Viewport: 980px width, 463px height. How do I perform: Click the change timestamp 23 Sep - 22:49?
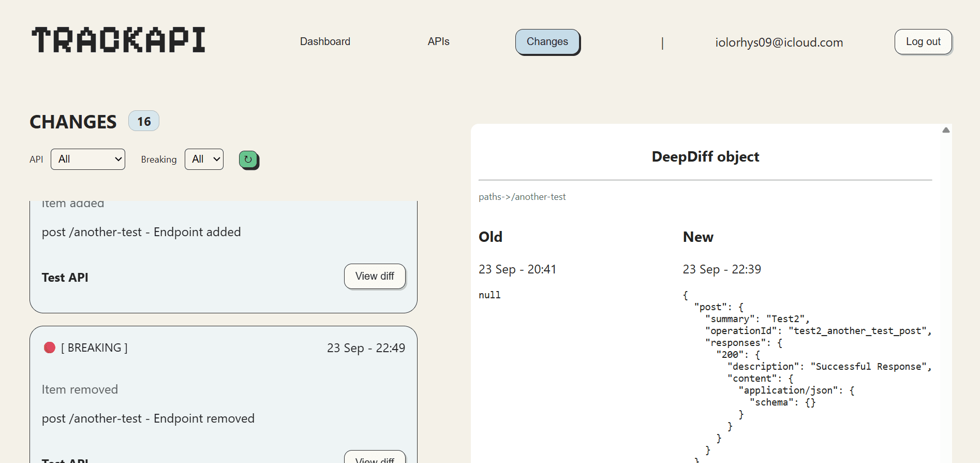[366, 348]
